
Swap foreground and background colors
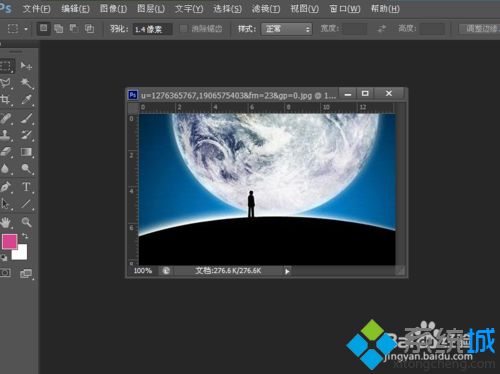coord(25,236)
